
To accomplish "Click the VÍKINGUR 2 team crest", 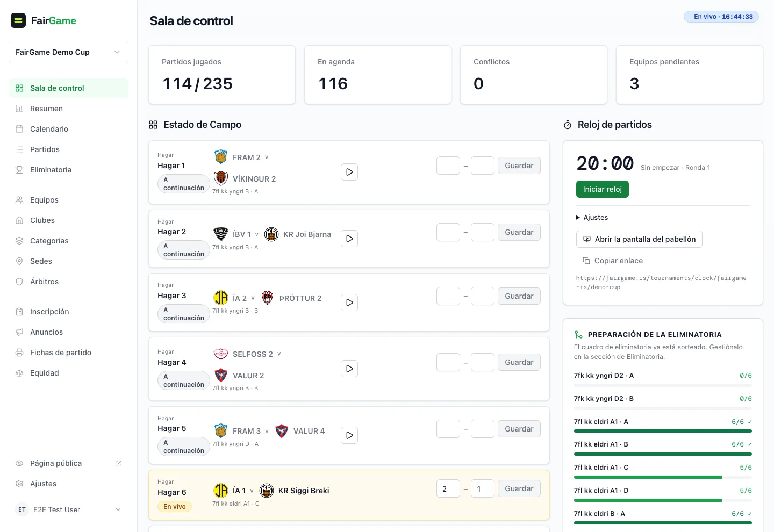I will point(221,178).
